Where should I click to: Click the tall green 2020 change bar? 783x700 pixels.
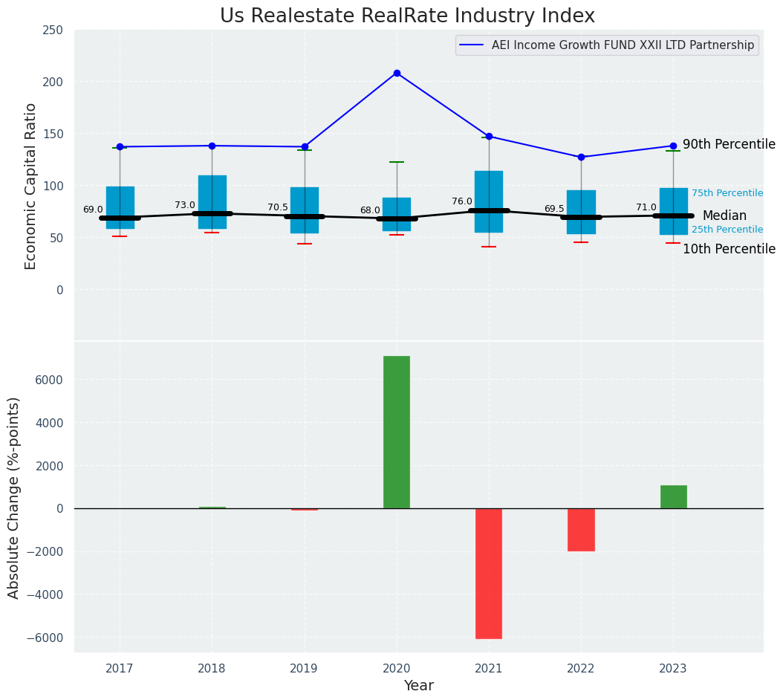pyautogui.click(x=397, y=432)
